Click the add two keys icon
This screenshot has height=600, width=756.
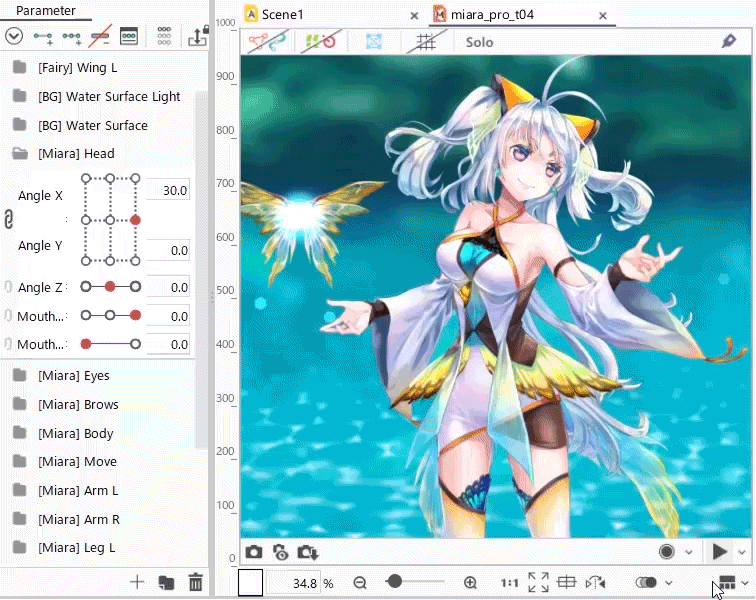[x=43, y=37]
